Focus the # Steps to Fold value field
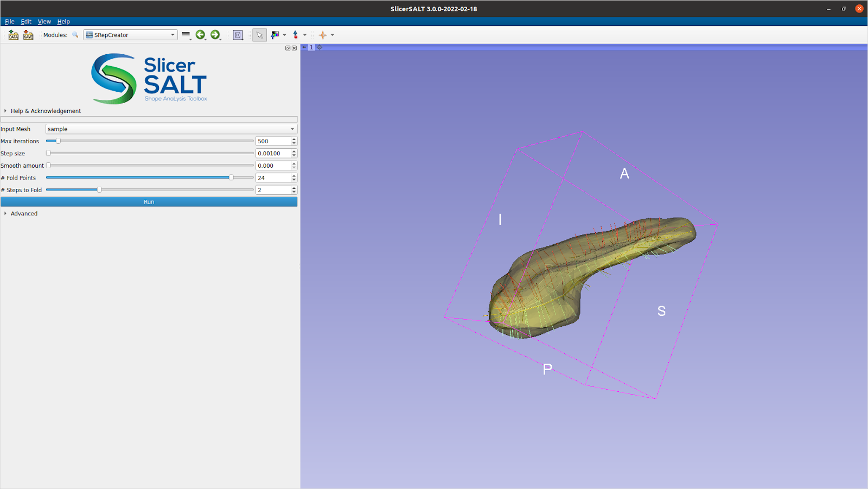 (273, 190)
